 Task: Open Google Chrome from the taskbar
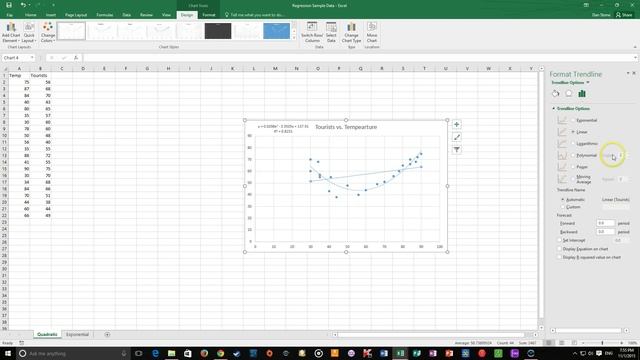(x=220, y=353)
